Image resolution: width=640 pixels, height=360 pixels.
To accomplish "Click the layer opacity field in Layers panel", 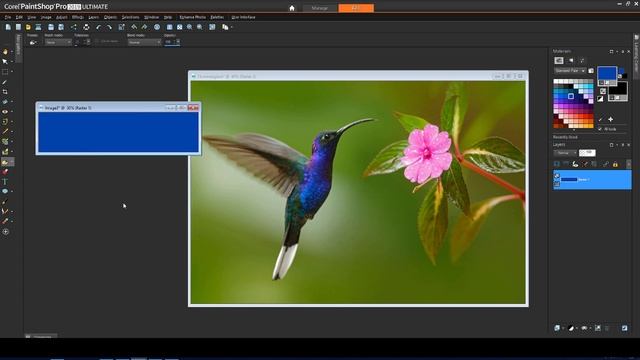I will point(587,153).
